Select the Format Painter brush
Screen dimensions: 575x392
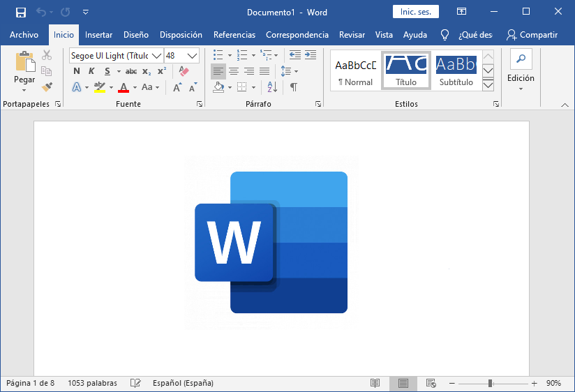click(x=47, y=87)
